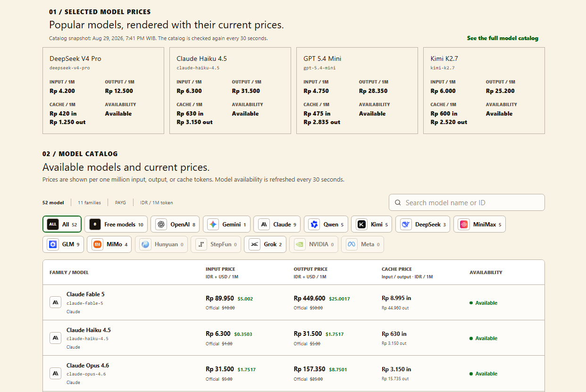Click the OpenAI logo icon
Viewport: 586px width, 392px height.
pos(161,225)
